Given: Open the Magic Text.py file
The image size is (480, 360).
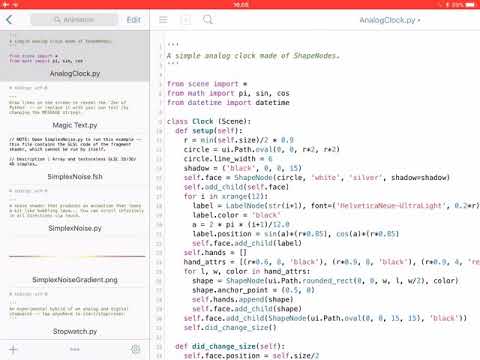Looking at the screenshot, I should click(x=75, y=107).
